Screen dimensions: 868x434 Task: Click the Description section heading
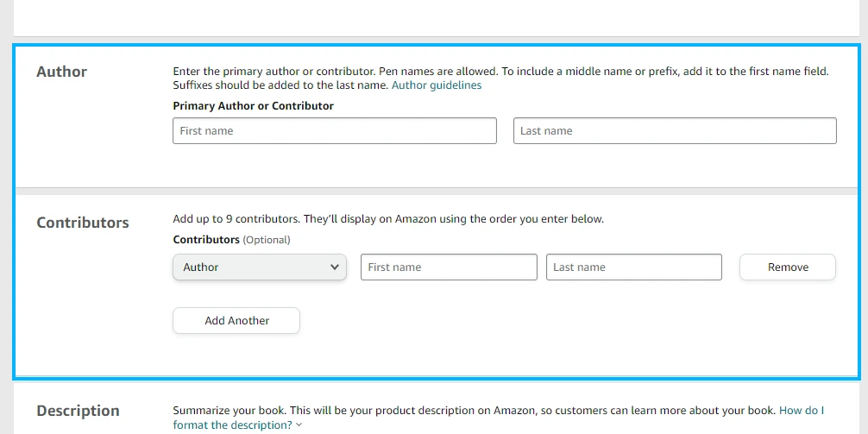[x=78, y=411]
